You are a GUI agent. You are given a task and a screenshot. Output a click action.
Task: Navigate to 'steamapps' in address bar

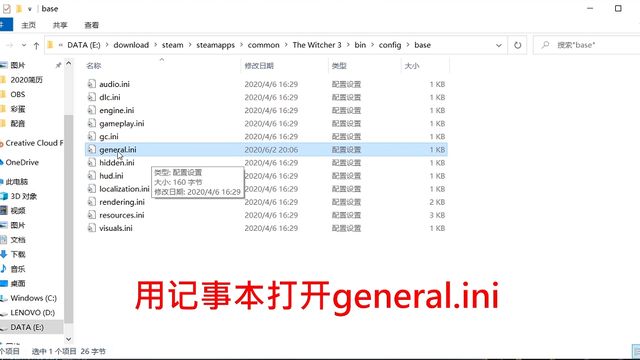pyautogui.click(x=216, y=45)
